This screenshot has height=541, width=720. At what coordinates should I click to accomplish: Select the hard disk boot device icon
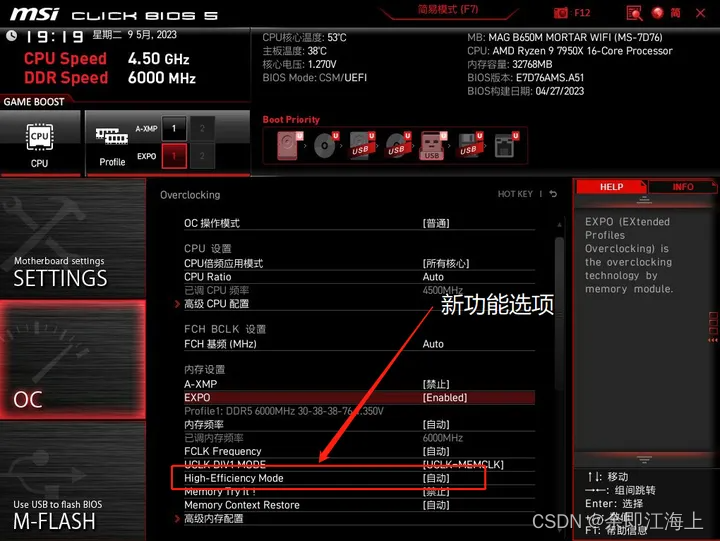pos(289,145)
